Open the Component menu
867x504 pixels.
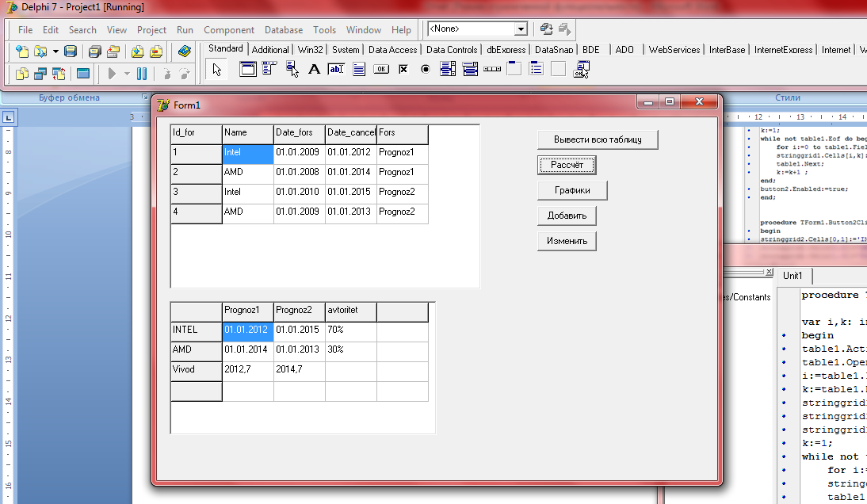pyautogui.click(x=229, y=30)
